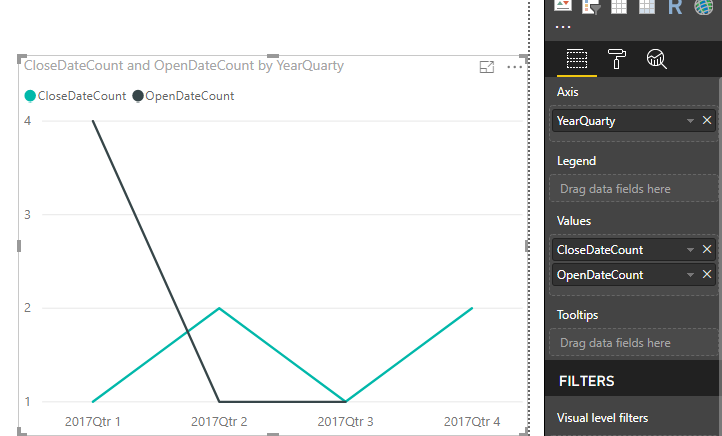Remove CloseDateCount from Values
Image resolution: width=722 pixels, height=436 pixels.
click(707, 249)
